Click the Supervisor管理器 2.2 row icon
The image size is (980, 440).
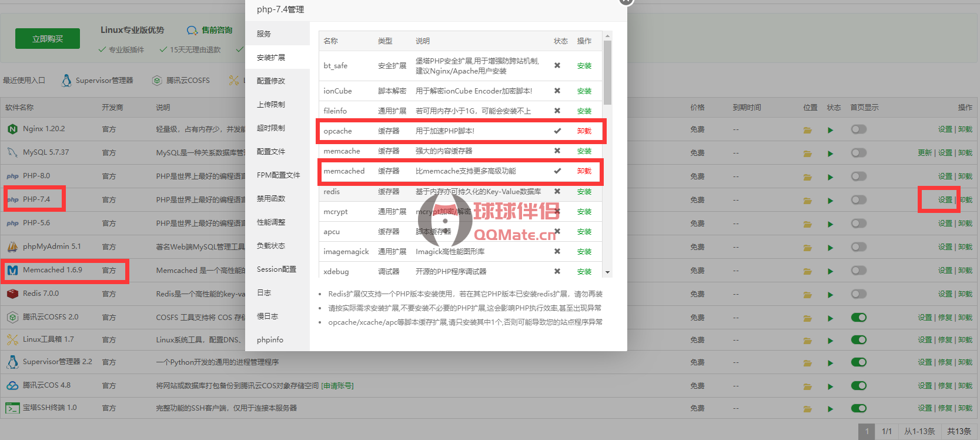click(x=12, y=362)
